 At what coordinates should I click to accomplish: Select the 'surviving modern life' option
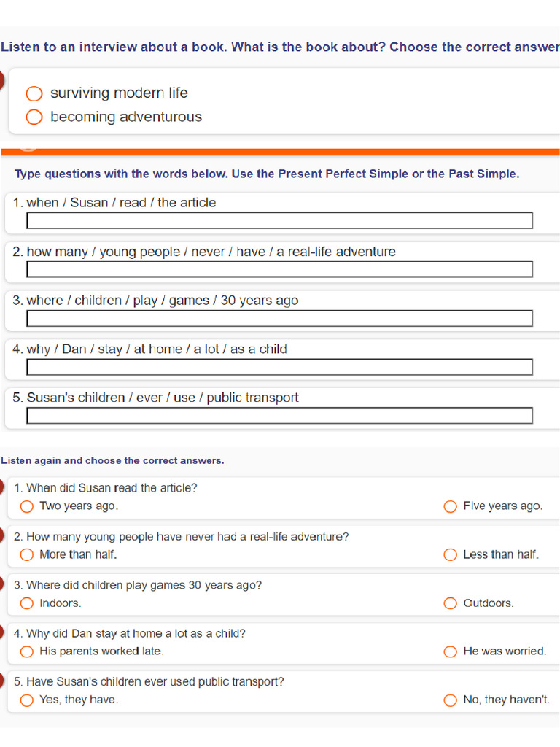[x=34, y=93]
